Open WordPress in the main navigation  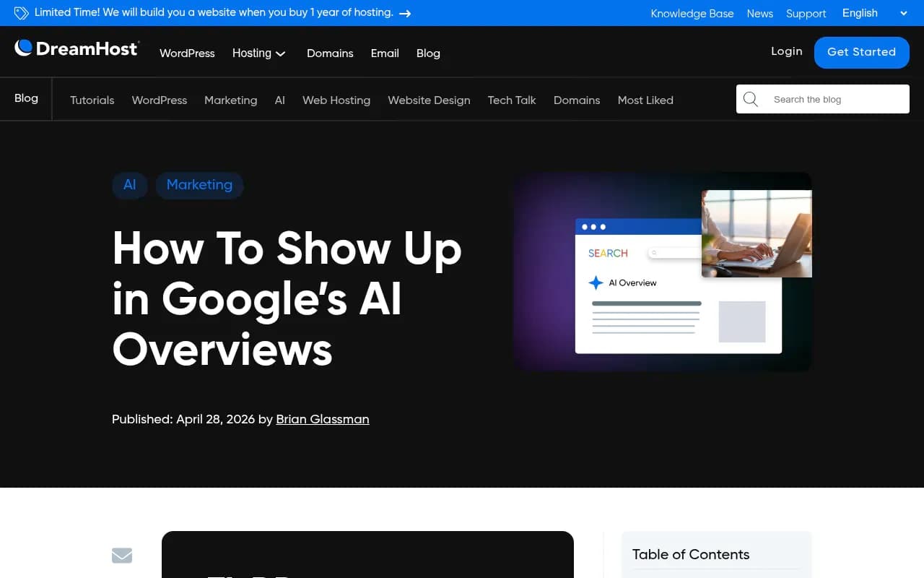pyautogui.click(x=187, y=53)
